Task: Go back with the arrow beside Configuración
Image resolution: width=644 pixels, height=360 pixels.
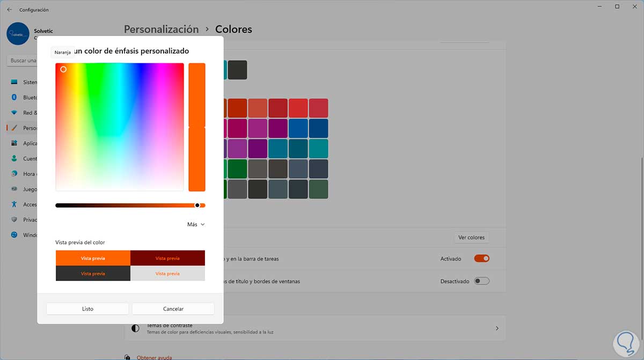Action: click(x=9, y=10)
